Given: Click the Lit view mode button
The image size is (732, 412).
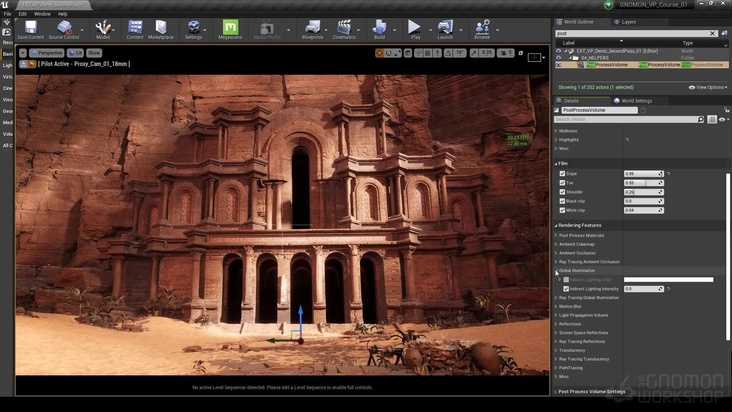Looking at the screenshot, I should 75,52.
